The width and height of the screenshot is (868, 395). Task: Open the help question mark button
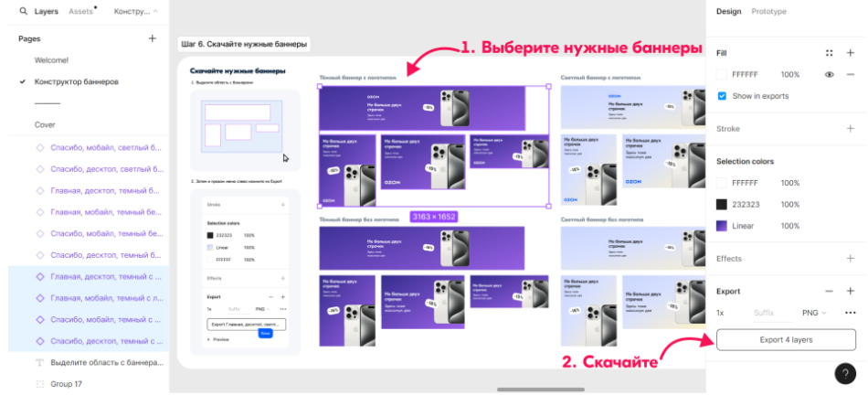[845, 373]
